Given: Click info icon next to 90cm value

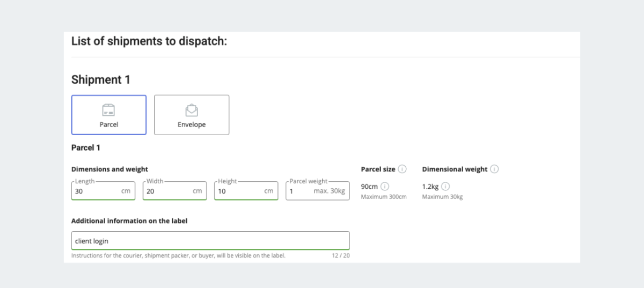Looking at the screenshot, I should pyautogui.click(x=385, y=187).
